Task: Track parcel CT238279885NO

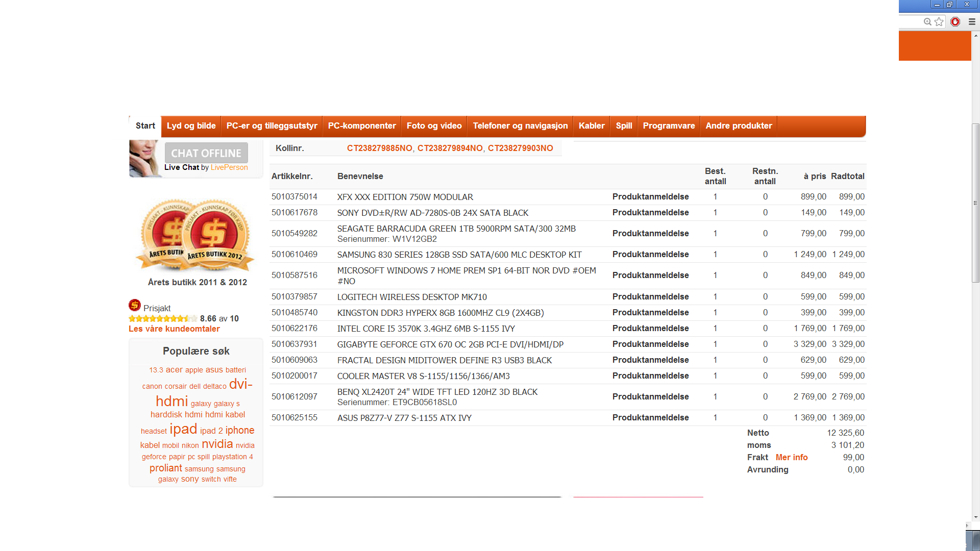Action: 380,148
